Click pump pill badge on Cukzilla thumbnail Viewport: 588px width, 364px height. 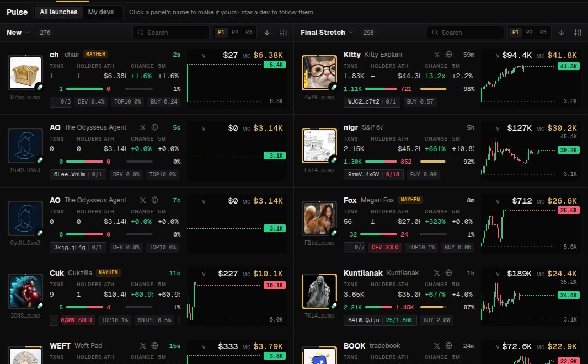click(39, 306)
